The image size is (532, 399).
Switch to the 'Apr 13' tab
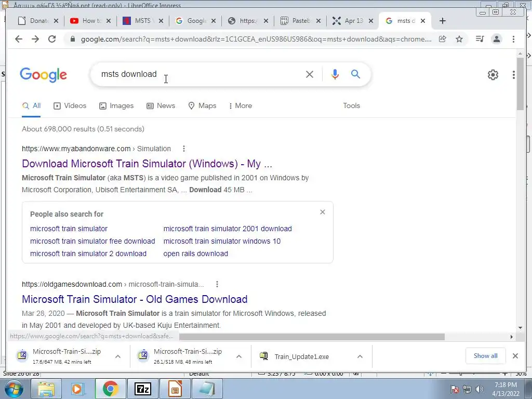[352, 21]
